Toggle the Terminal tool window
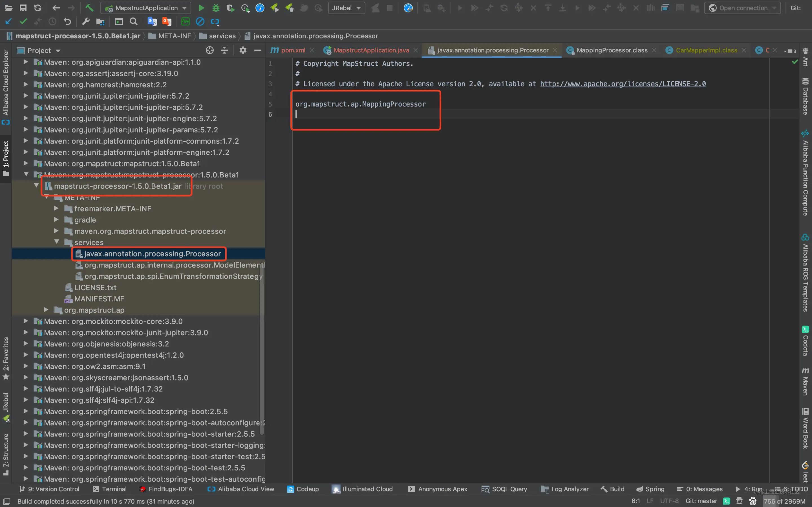The image size is (812, 507). tap(110, 489)
